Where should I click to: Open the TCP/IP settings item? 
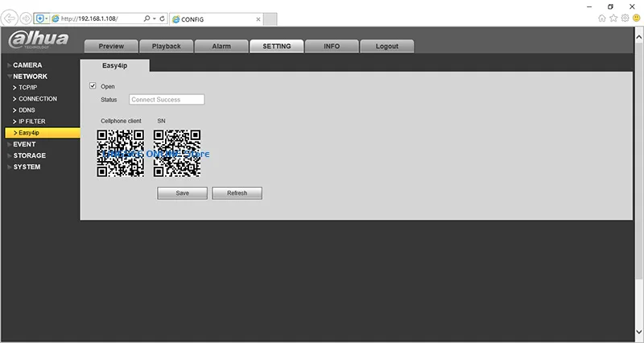(x=27, y=88)
